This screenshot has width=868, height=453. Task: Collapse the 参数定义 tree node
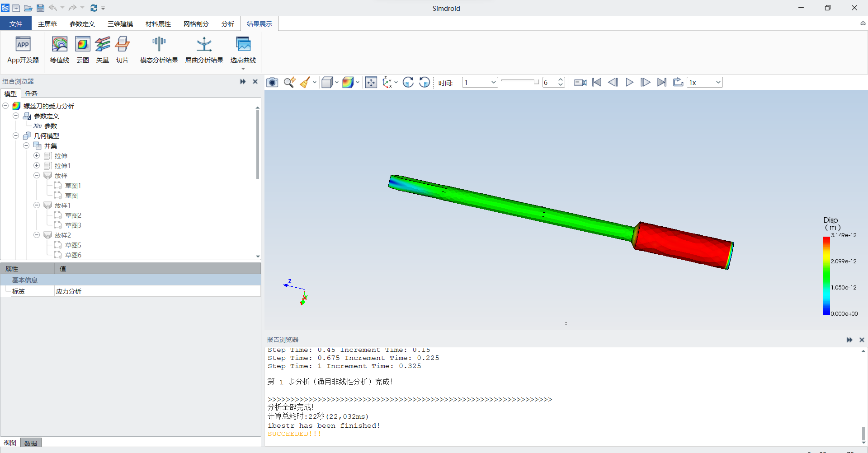click(x=16, y=116)
